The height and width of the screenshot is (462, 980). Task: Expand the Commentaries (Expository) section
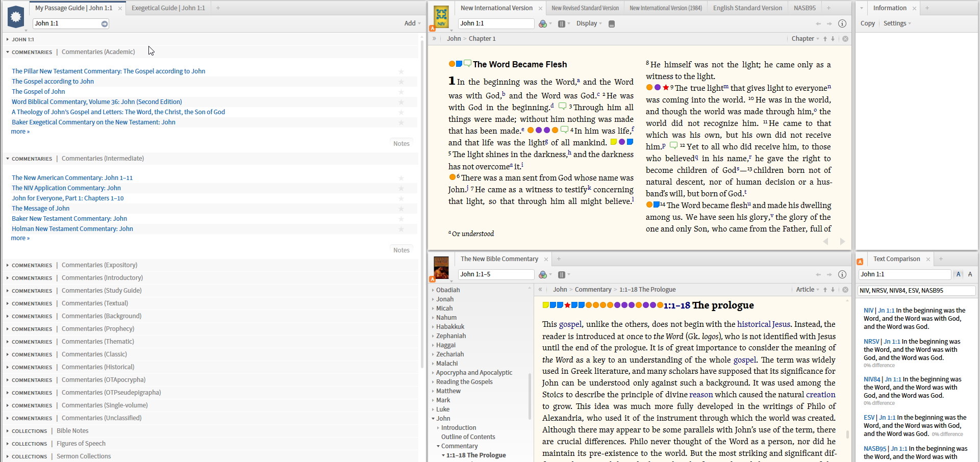[x=8, y=265]
